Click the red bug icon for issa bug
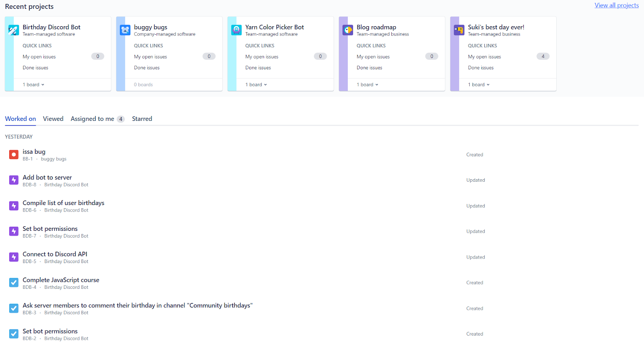This screenshot has height=344, width=644. (x=14, y=155)
